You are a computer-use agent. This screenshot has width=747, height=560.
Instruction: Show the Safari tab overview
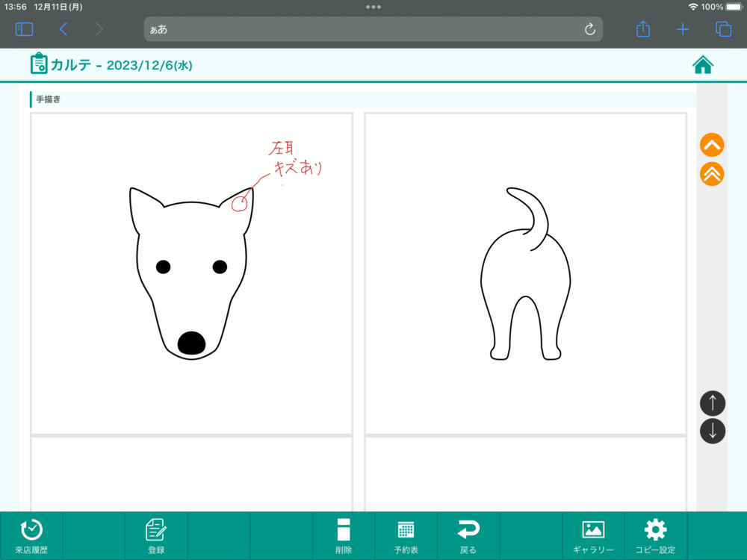(722, 29)
